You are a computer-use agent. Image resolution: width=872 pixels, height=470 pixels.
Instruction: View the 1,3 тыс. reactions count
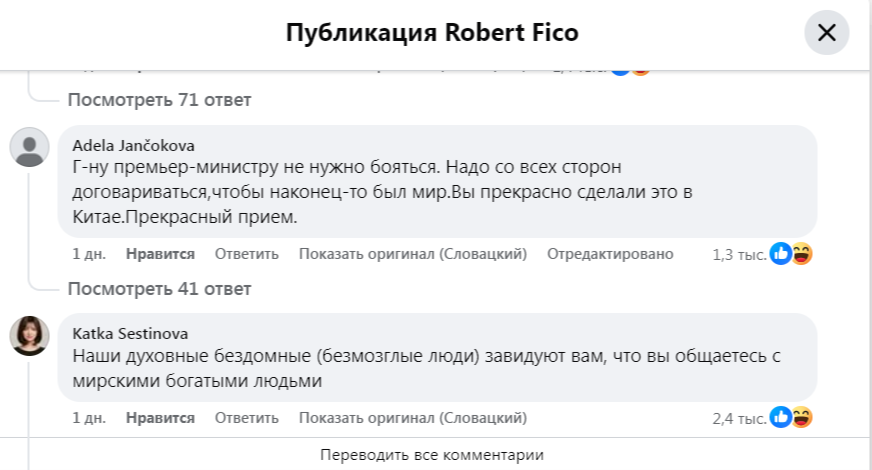(738, 255)
